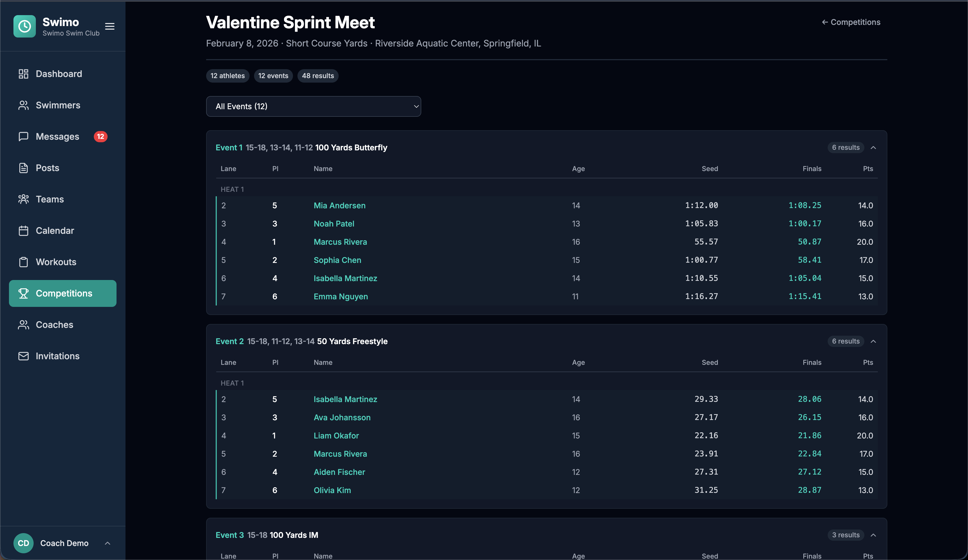Collapse Event 2 Freestyle results with chevron
The image size is (968, 560).
(874, 341)
